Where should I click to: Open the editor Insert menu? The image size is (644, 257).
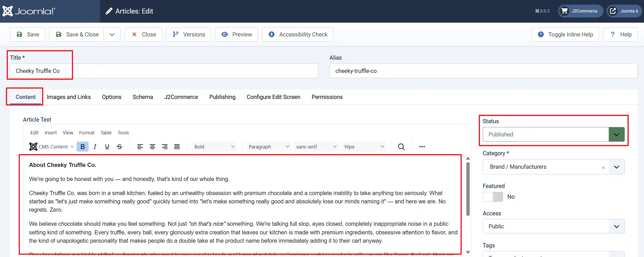pyautogui.click(x=51, y=133)
